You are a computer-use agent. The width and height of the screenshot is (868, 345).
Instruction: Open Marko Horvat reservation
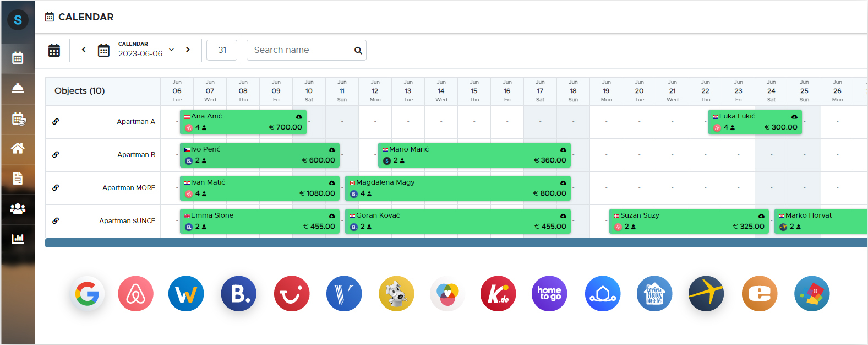821,221
